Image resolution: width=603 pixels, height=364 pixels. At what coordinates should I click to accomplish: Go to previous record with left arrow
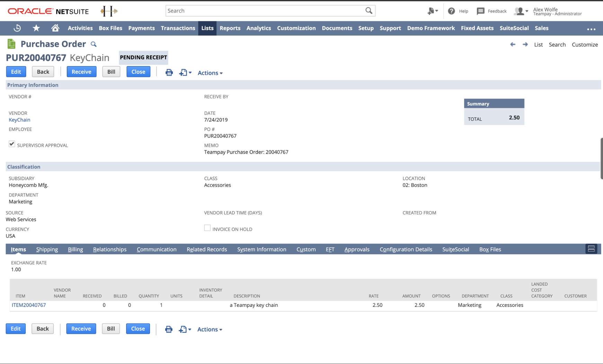tap(513, 44)
